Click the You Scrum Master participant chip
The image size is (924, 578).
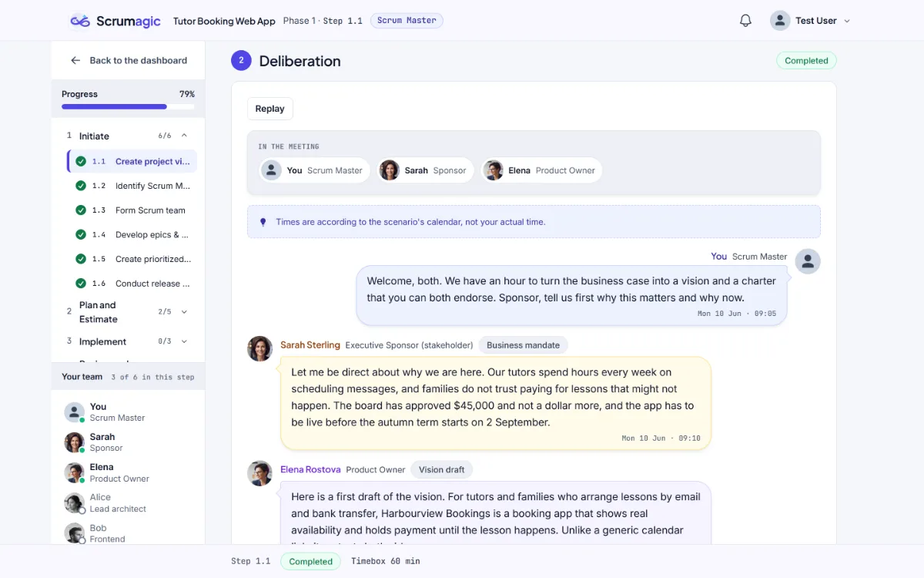[x=315, y=170]
